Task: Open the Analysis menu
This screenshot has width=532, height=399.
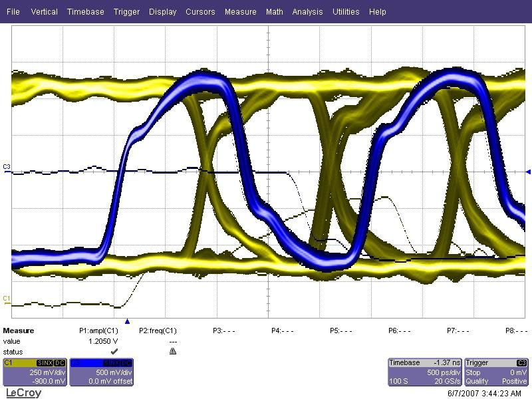Action: point(307,12)
